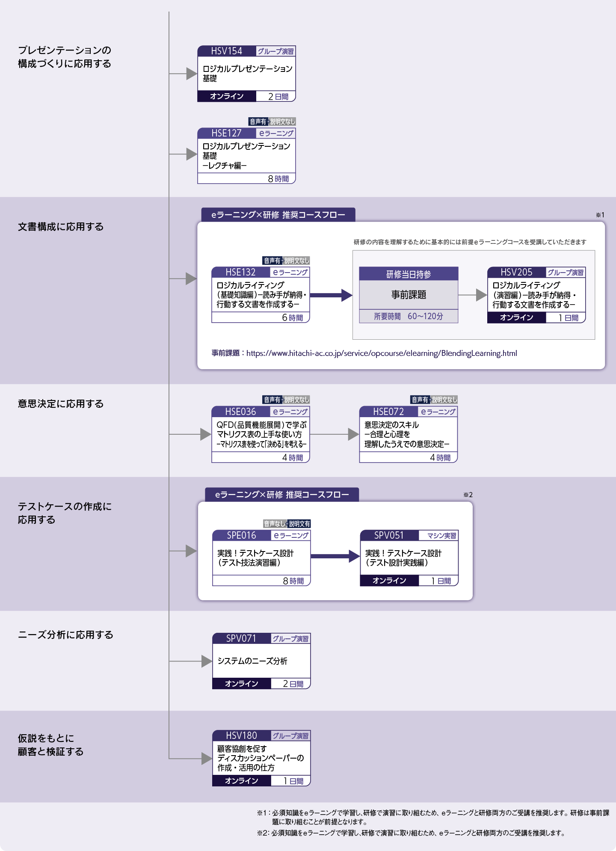Click the グループ演習 tag on HSV154

point(275,51)
